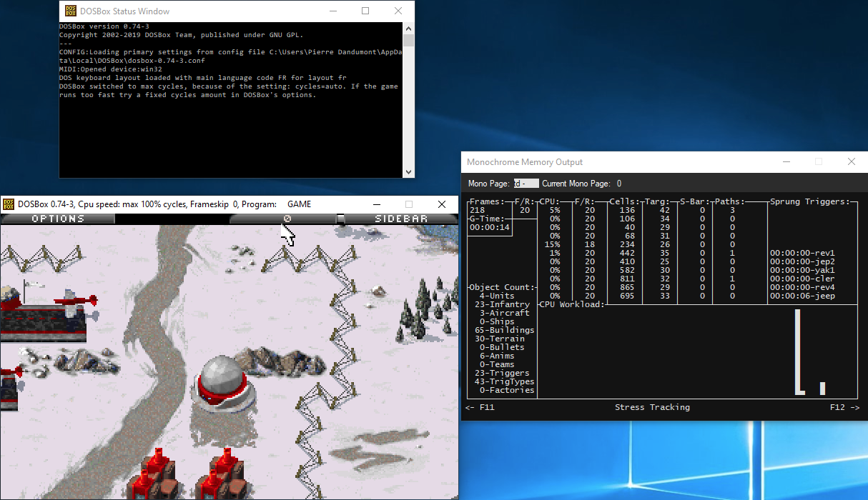The width and height of the screenshot is (868, 500).
Task: Click the 'CPU Workload:' heading
Action: (x=571, y=304)
